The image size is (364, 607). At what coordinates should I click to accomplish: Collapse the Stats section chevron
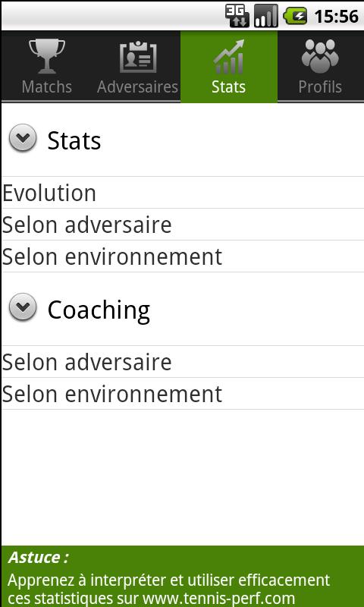[x=23, y=138]
